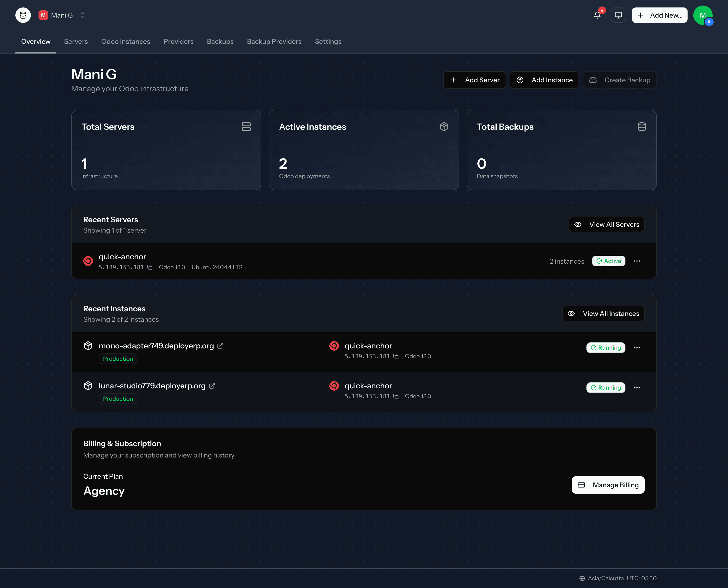The width and height of the screenshot is (728, 588).
Task: Click Production tag under mono-adapter749
Action: 118,359
